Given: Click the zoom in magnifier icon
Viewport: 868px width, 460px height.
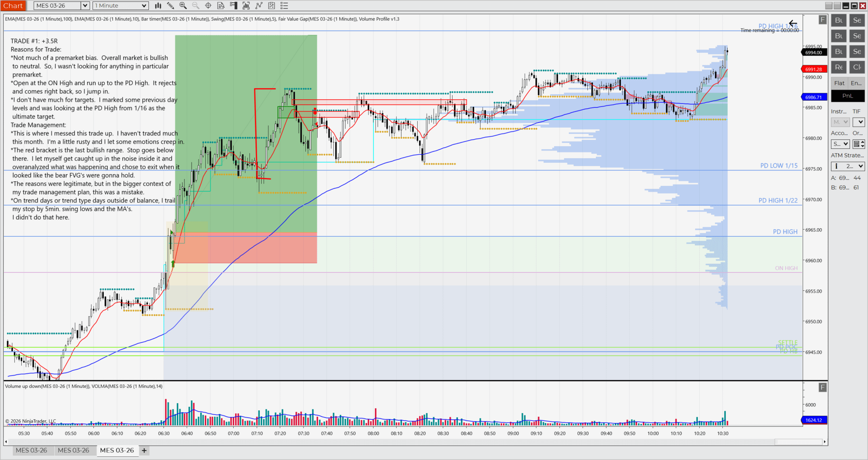Looking at the screenshot, I should click(183, 6).
